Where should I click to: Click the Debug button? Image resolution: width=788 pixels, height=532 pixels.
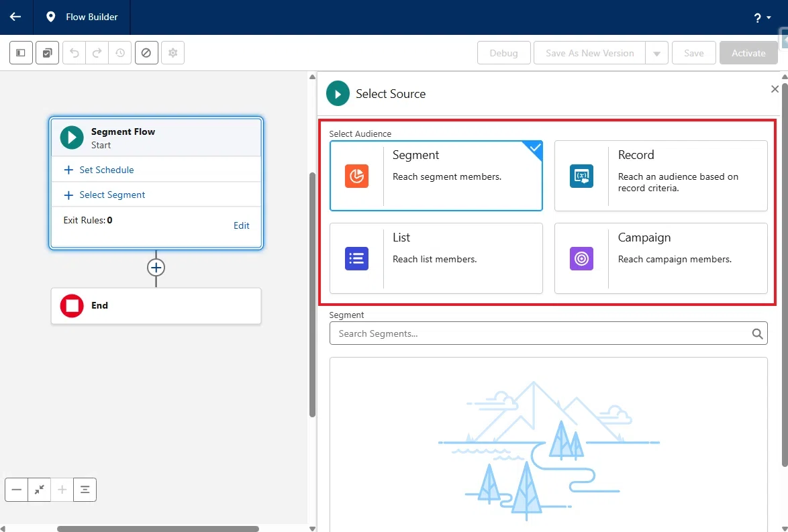pyautogui.click(x=503, y=53)
